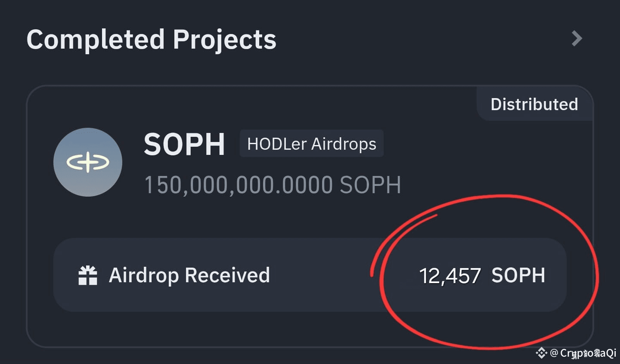Tap the Completed Projects heading

[x=151, y=40]
